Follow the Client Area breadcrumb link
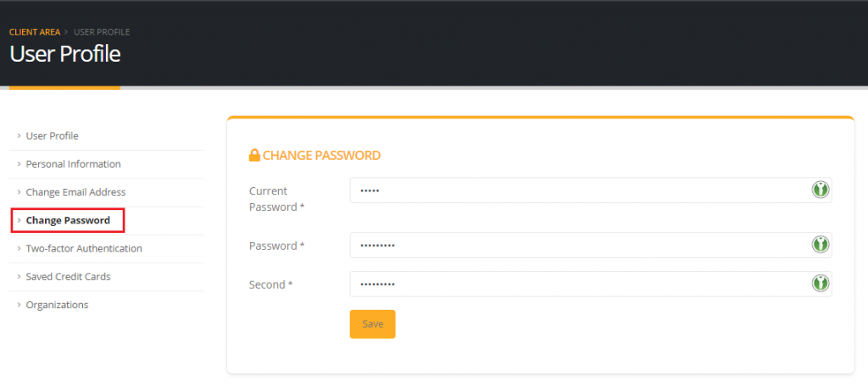Screen dimensions: 868x392 pos(35,32)
